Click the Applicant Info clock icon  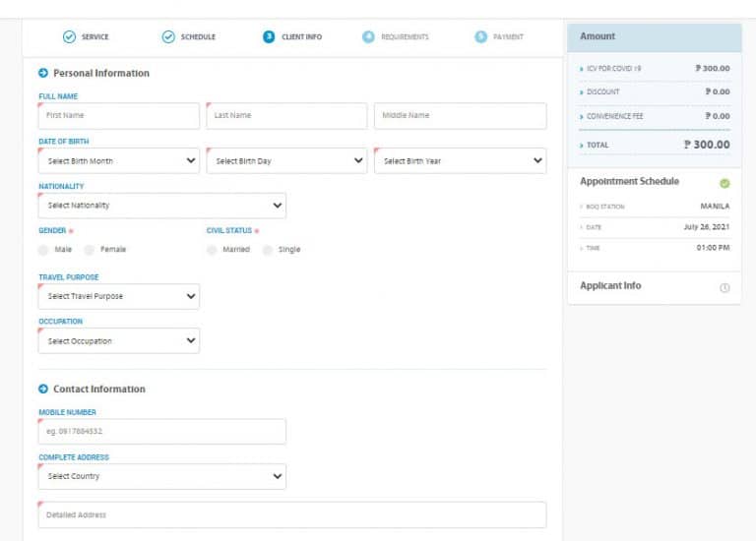tap(724, 287)
